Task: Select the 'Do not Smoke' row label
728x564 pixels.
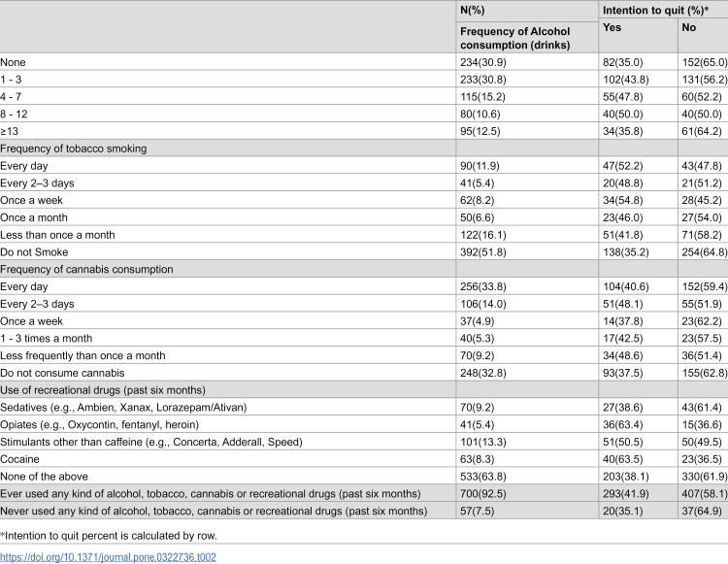Action: click(x=34, y=252)
